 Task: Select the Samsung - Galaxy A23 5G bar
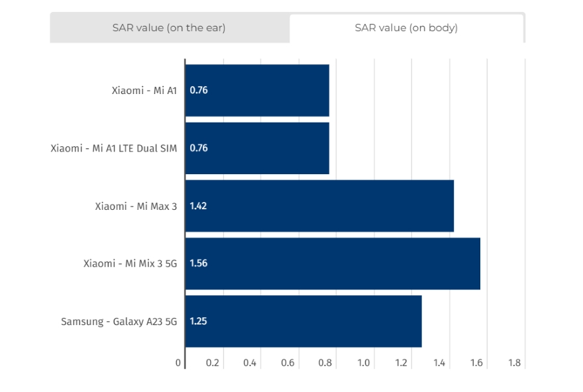click(x=303, y=321)
